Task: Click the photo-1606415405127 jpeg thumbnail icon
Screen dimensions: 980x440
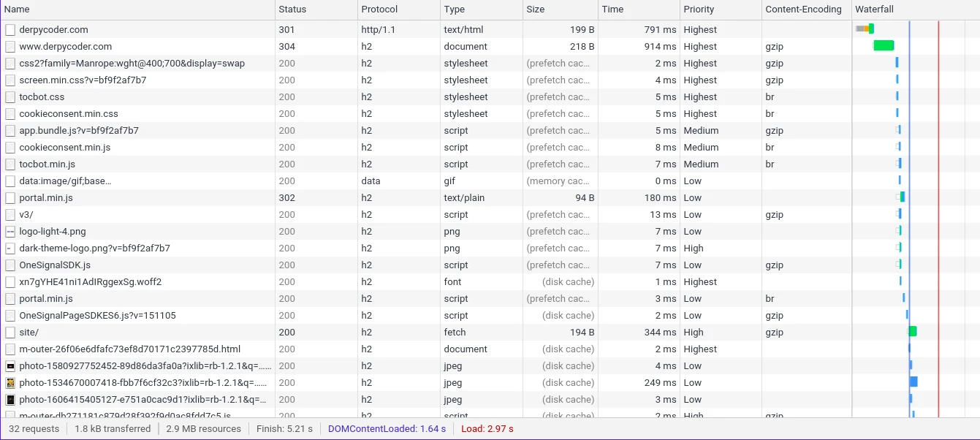Action: click(x=10, y=400)
